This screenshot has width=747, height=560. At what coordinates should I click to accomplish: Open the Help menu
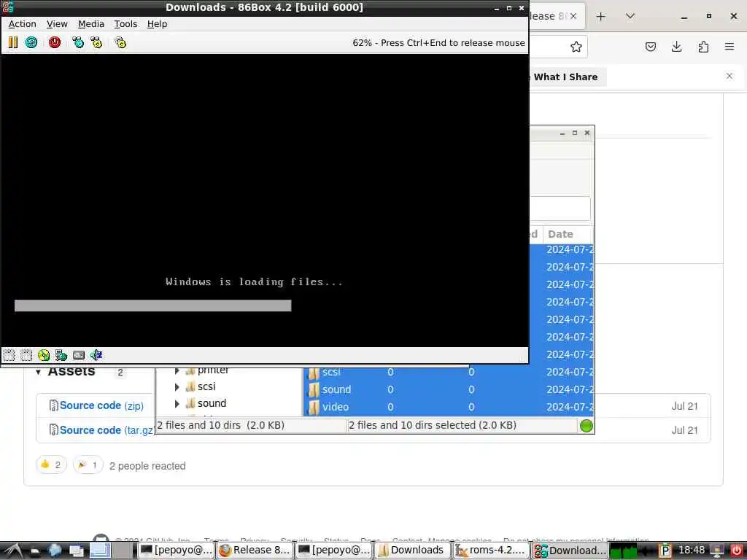[x=157, y=24]
